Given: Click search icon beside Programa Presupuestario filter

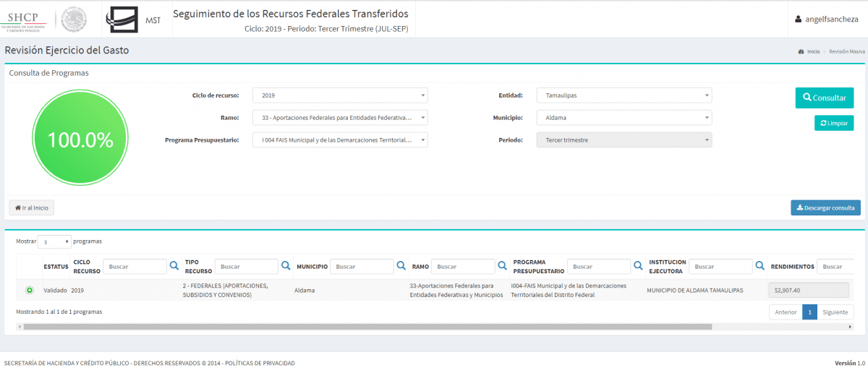Looking at the screenshot, I should (x=637, y=266).
